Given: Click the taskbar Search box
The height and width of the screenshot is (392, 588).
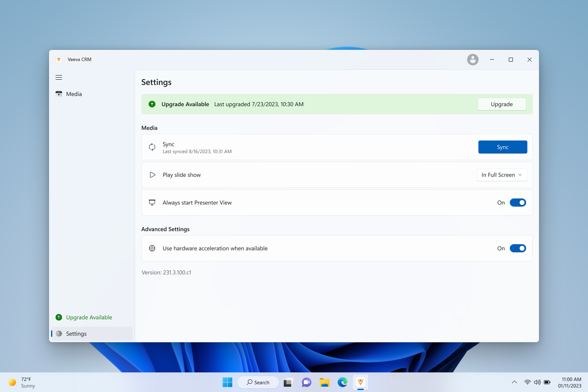Looking at the screenshot, I should [x=258, y=382].
